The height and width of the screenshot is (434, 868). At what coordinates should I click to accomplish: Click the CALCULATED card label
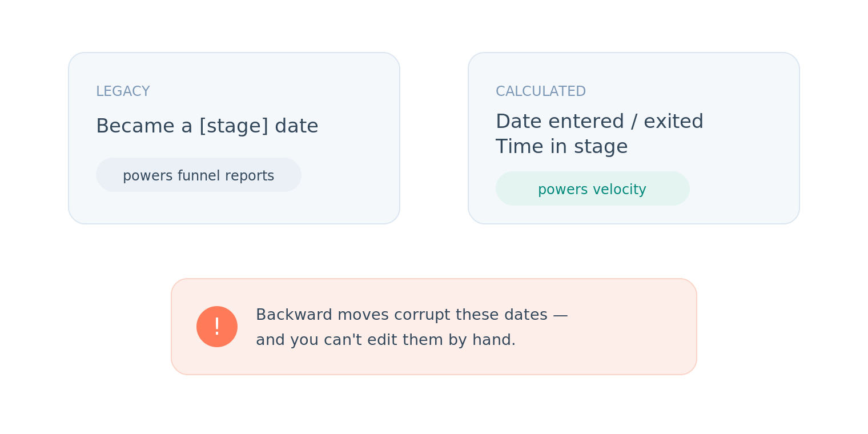[x=541, y=91]
